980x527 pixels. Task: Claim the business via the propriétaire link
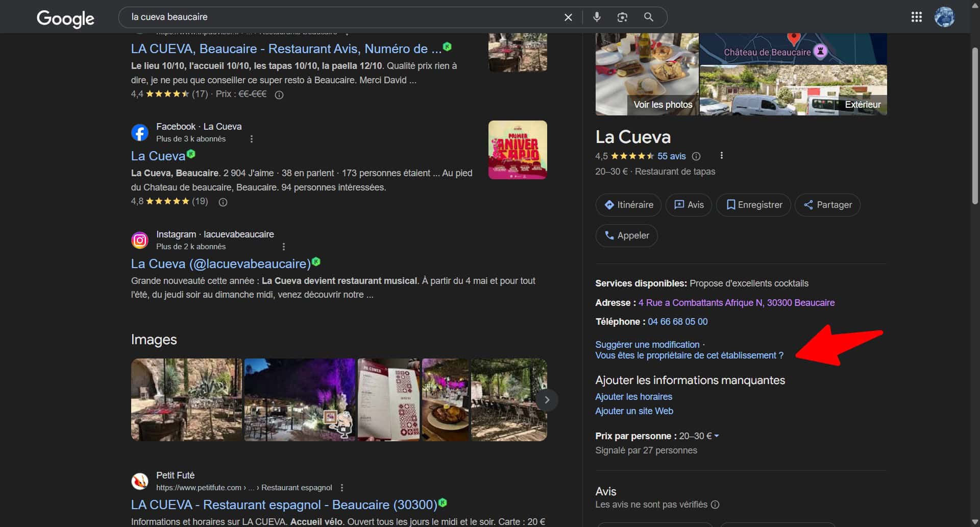[689, 355]
